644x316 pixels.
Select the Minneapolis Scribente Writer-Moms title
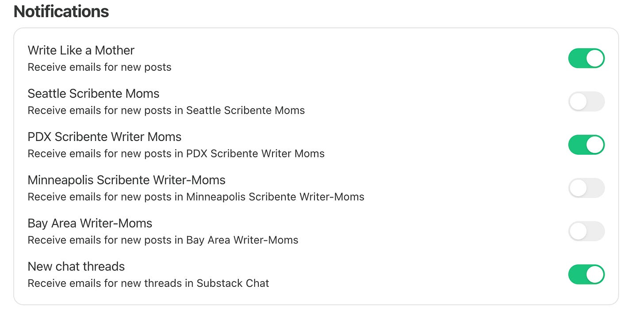point(126,180)
